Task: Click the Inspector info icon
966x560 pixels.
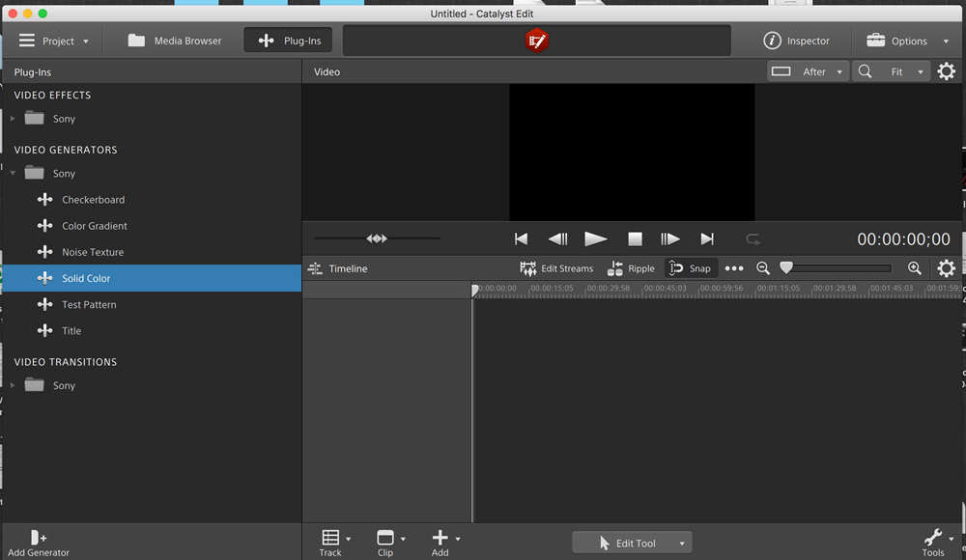Action: pos(772,41)
